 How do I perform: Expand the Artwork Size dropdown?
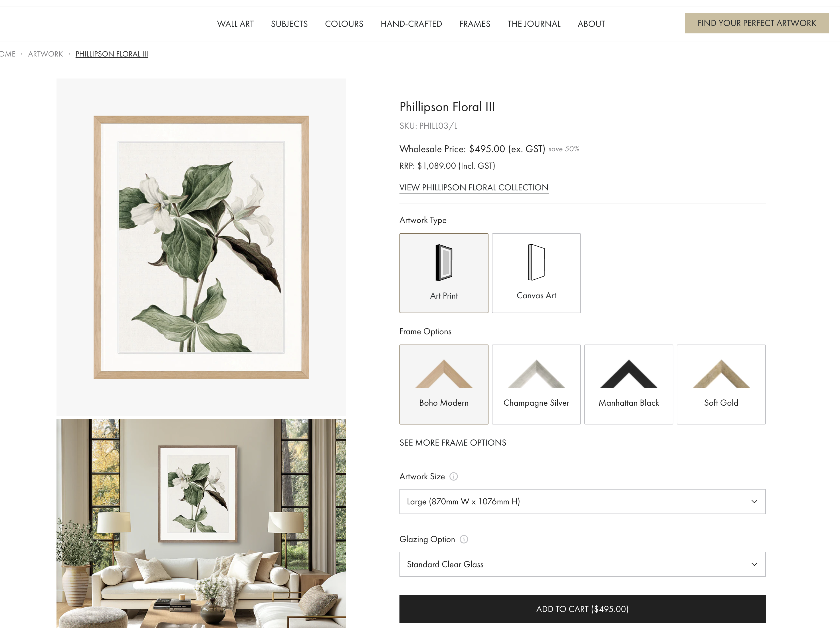click(582, 502)
